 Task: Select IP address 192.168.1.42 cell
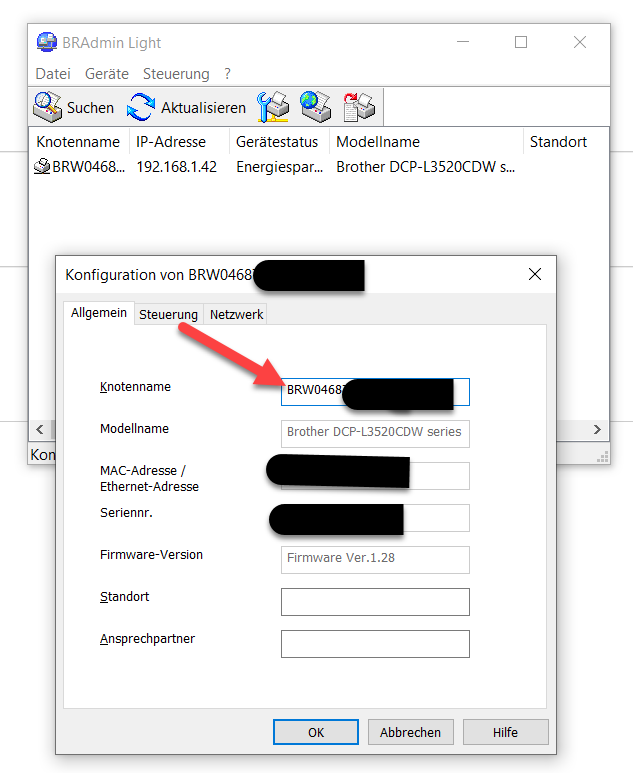click(176, 167)
